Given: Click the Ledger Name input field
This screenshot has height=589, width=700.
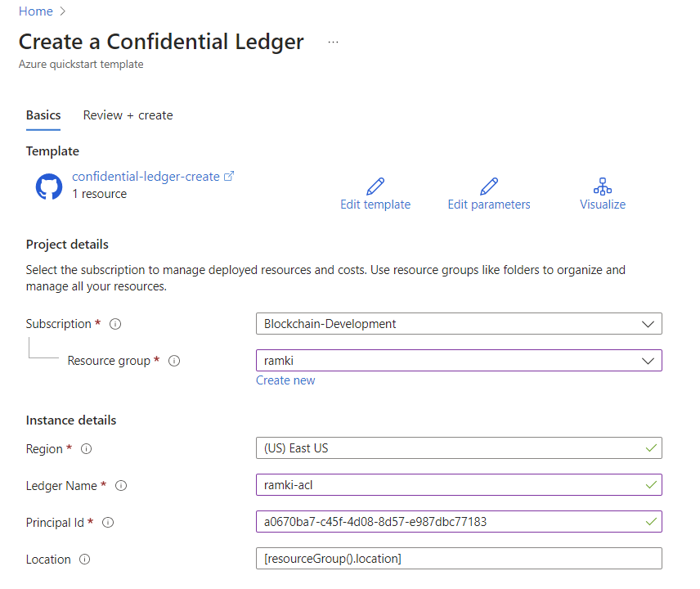Looking at the screenshot, I should click(x=459, y=485).
